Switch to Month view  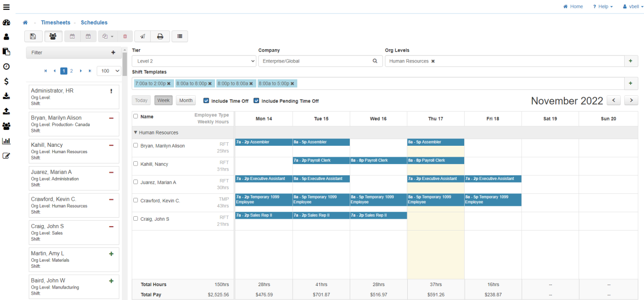tap(186, 100)
